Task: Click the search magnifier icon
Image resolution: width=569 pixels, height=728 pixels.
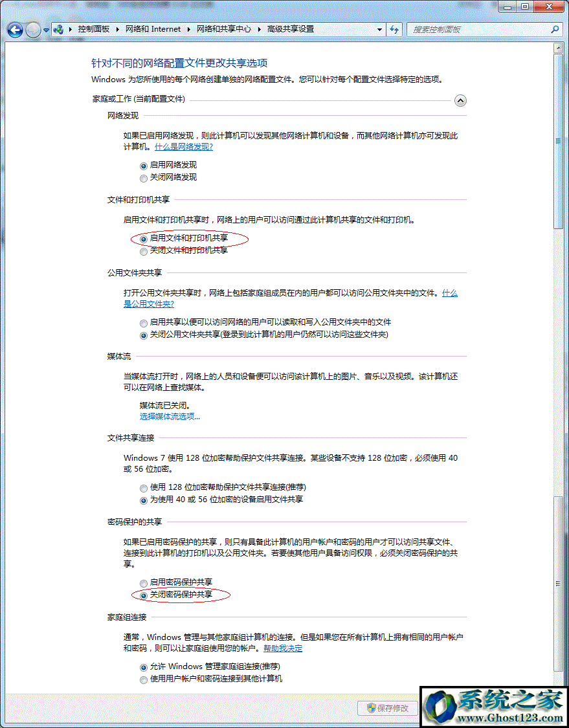Action: 555,29
